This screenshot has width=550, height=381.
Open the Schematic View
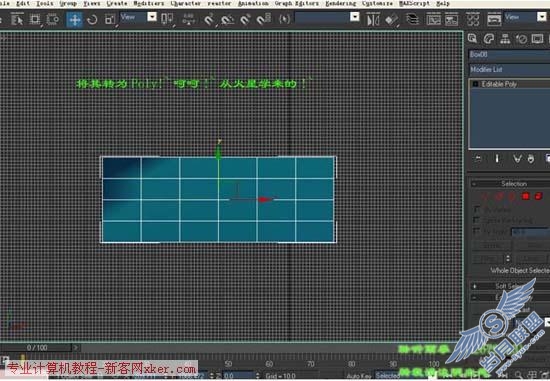point(451,19)
